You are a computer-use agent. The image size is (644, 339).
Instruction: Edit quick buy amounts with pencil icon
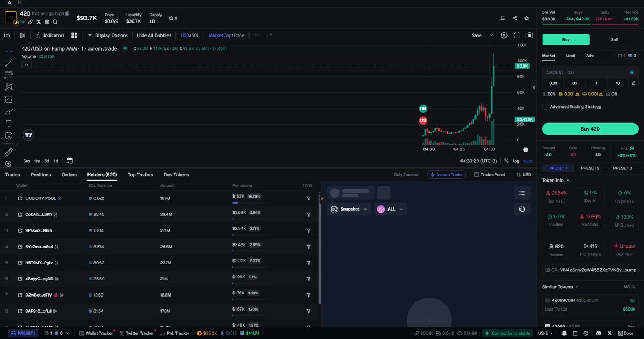point(633,83)
